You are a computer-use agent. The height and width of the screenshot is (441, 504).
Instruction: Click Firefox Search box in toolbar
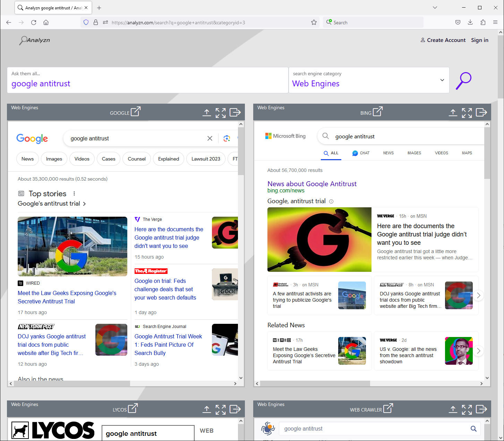coord(373,23)
